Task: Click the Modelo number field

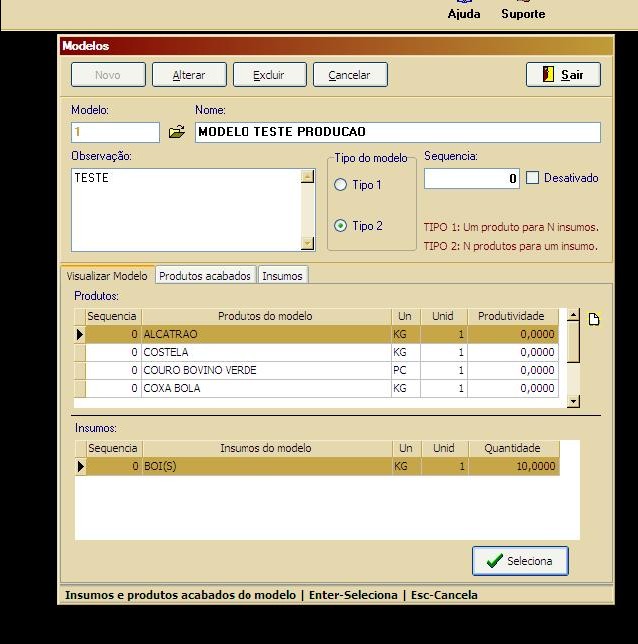Action: (x=115, y=132)
